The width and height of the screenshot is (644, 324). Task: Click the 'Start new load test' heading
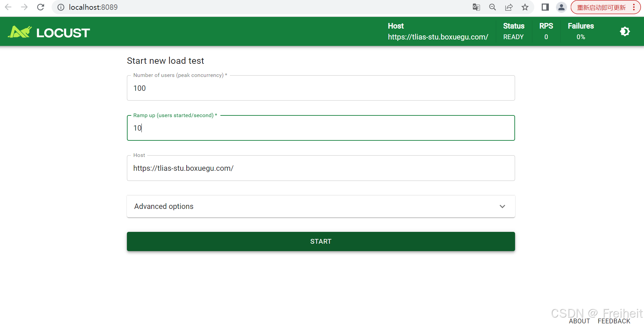pyautogui.click(x=165, y=61)
